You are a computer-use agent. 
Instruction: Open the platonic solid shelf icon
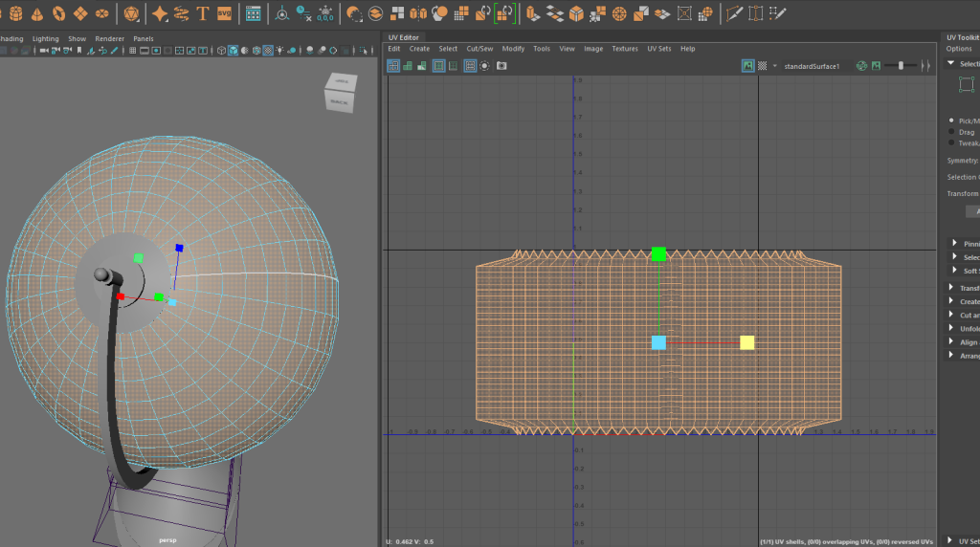[131, 13]
